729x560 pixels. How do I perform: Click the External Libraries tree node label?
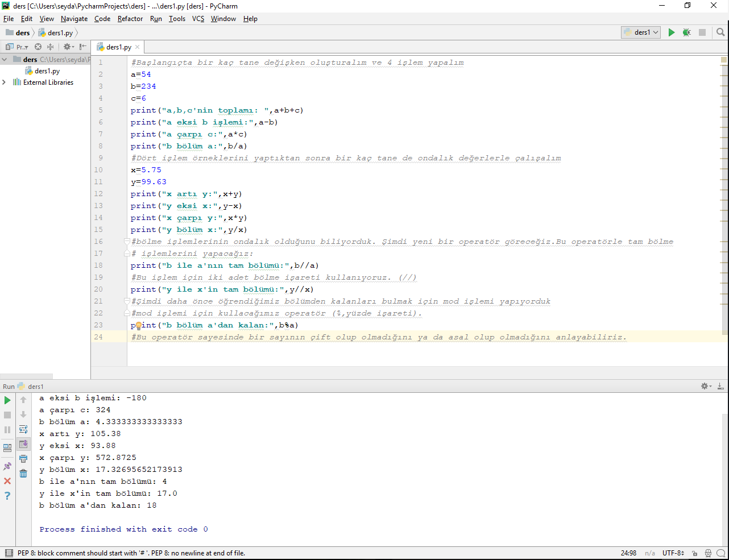coord(48,82)
